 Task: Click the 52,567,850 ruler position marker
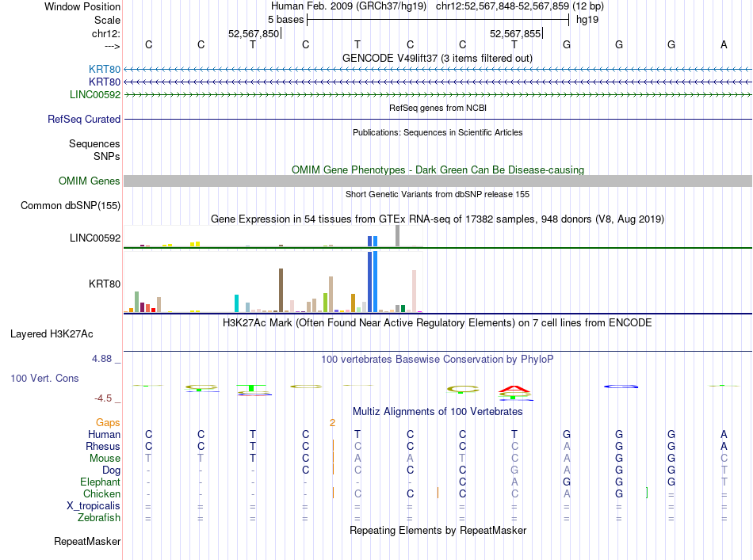pos(254,33)
